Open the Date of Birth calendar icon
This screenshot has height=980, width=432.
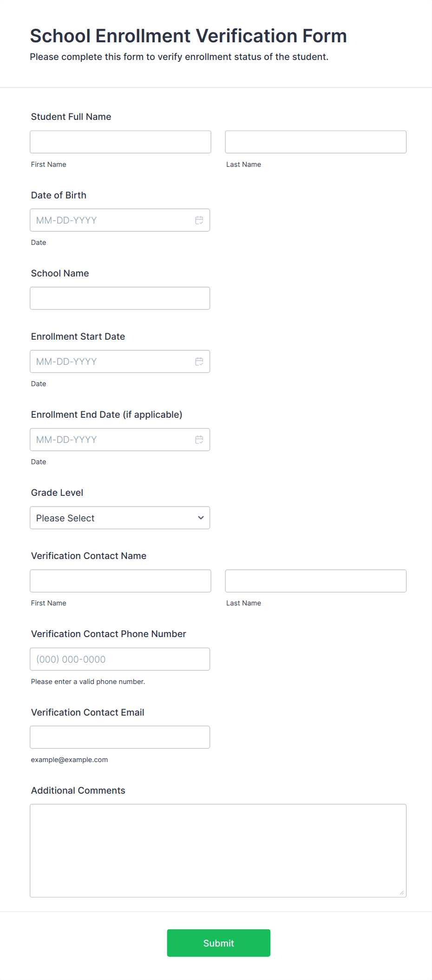click(199, 220)
